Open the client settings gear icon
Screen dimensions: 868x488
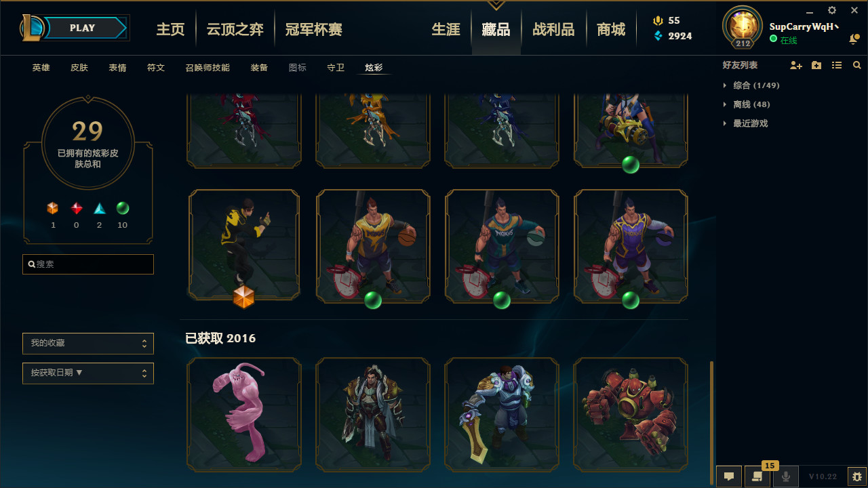coord(832,10)
